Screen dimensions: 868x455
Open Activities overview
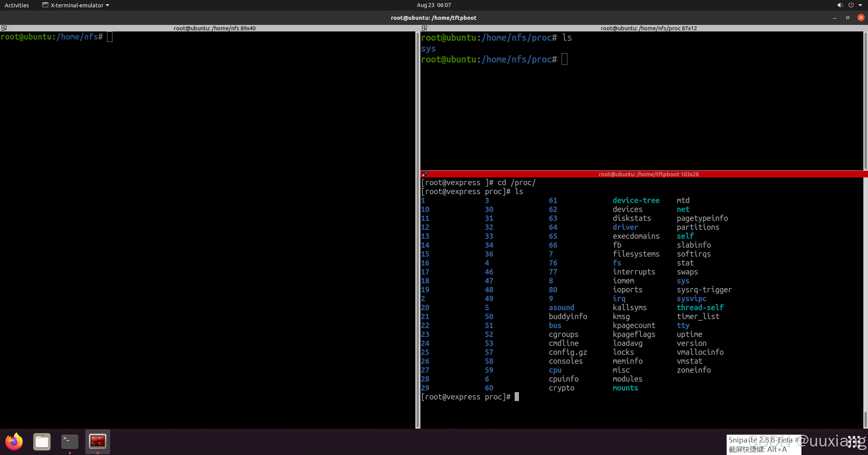click(17, 5)
